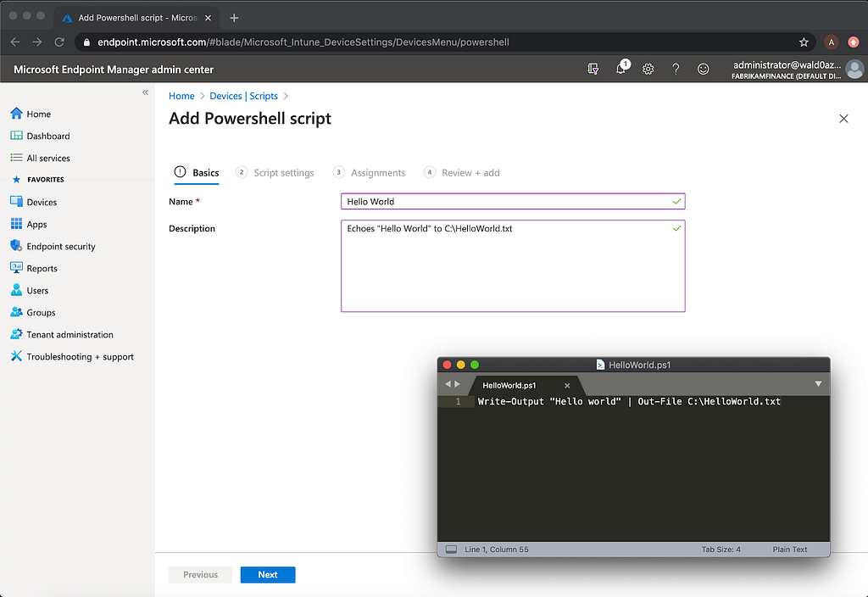Bookmark this page with star icon
The width and height of the screenshot is (868, 597).
tap(804, 42)
